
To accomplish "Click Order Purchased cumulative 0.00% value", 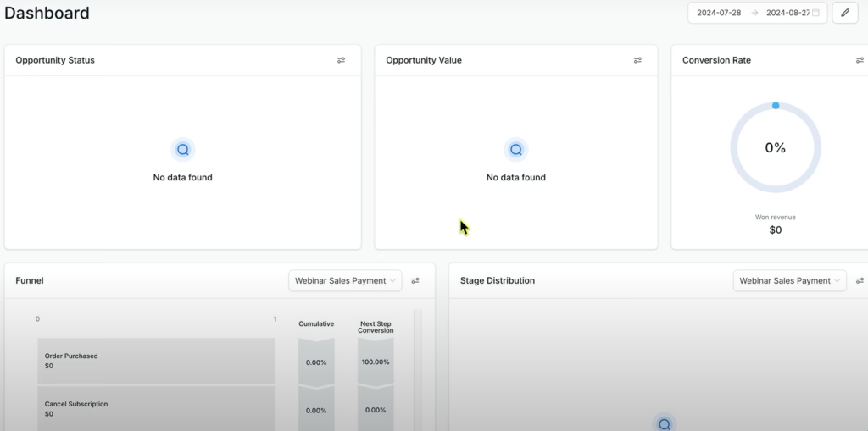I will [x=316, y=362].
